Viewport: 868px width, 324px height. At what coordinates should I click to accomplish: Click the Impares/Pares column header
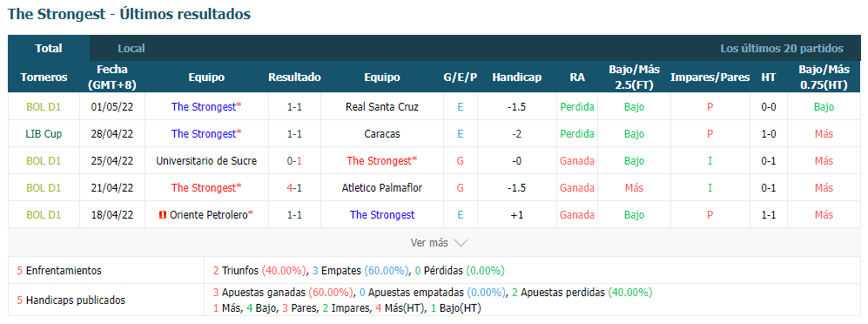[x=710, y=77]
